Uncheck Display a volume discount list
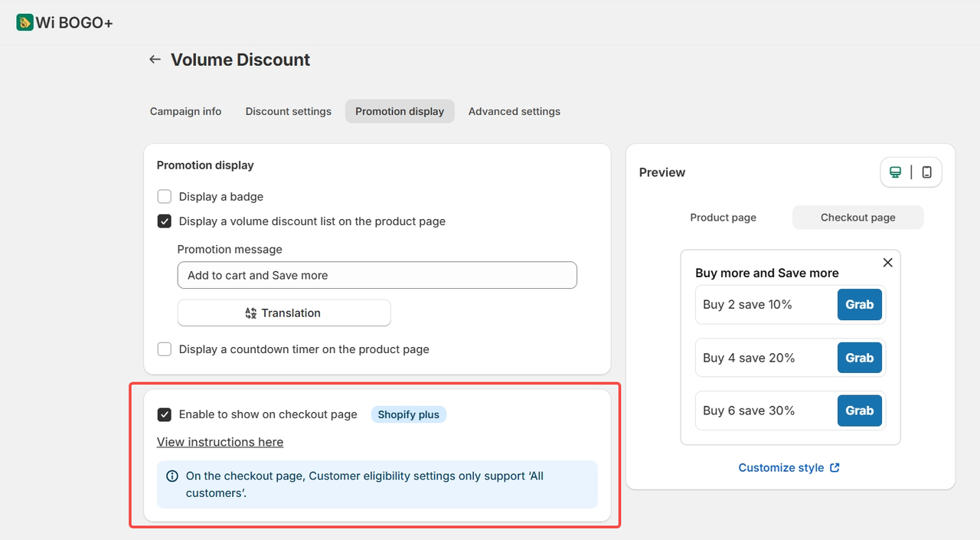This screenshot has height=540, width=980. click(x=165, y=221)
